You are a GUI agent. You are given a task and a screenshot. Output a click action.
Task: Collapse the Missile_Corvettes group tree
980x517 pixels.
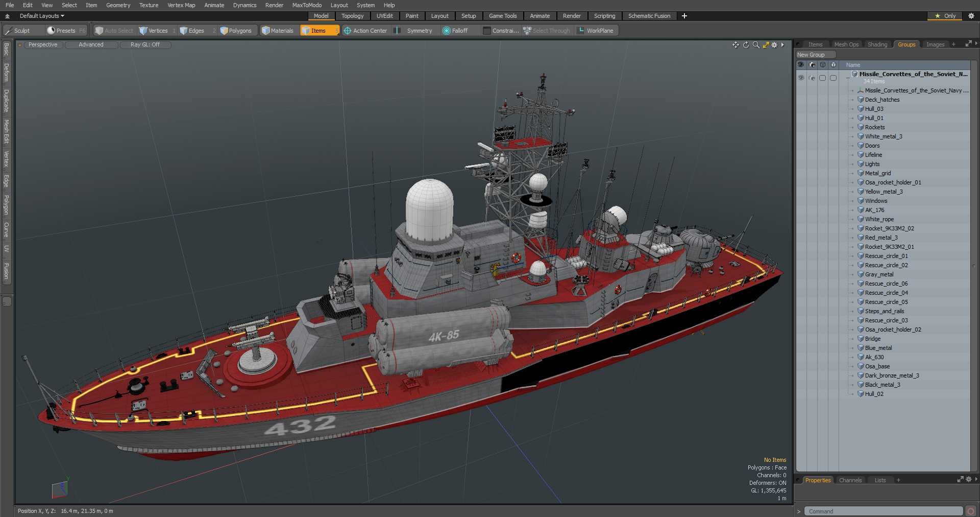click(848, 78)
